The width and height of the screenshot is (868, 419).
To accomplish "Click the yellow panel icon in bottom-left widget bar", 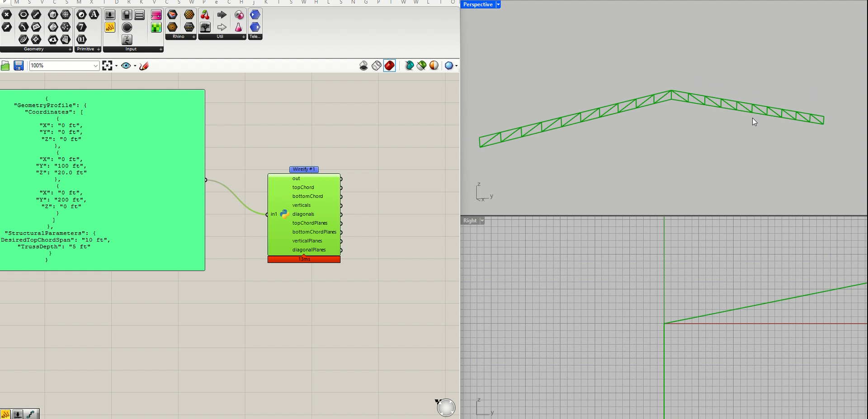I will (x=5, y=414).
